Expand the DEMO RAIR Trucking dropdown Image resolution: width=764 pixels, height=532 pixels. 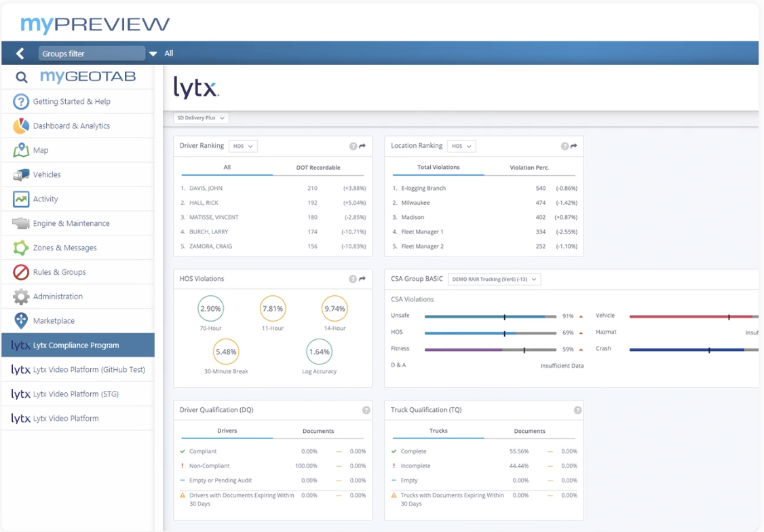494,280
